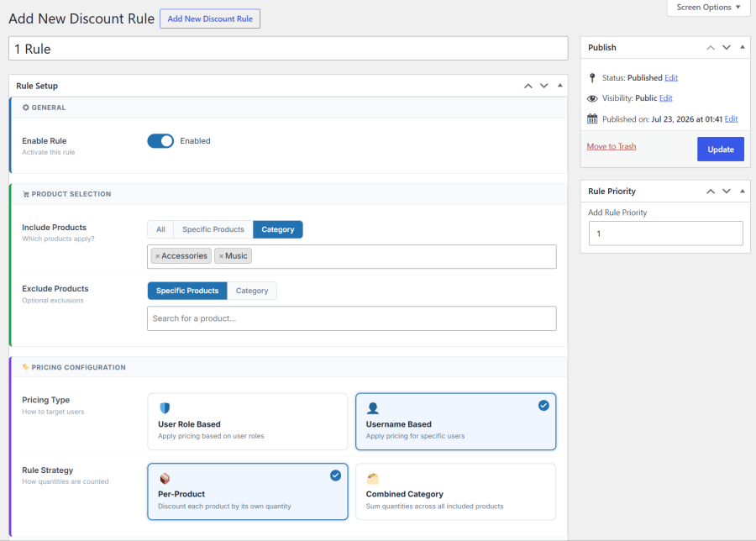Image resolution: width=756 pixels, height=541 pixels.
Task: Select the User Role Based pricing type
Action: [x=248, y=422]
